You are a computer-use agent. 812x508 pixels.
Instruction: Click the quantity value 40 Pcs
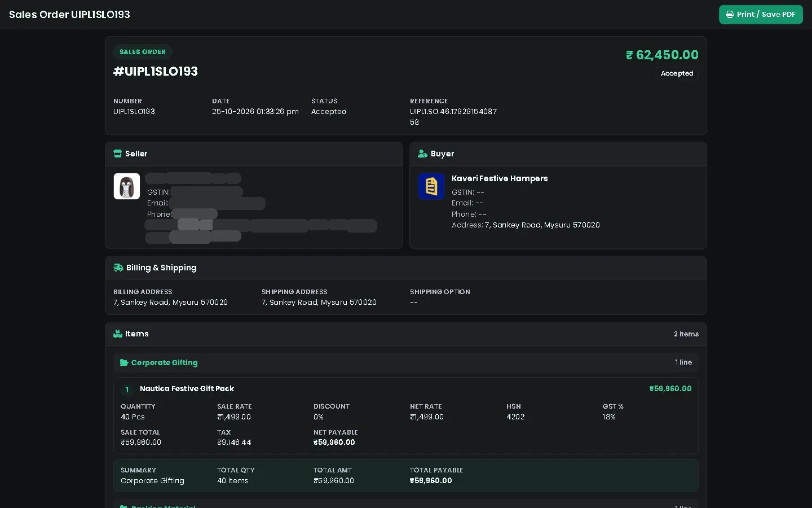pyautogui.click(x=133, y=417)
